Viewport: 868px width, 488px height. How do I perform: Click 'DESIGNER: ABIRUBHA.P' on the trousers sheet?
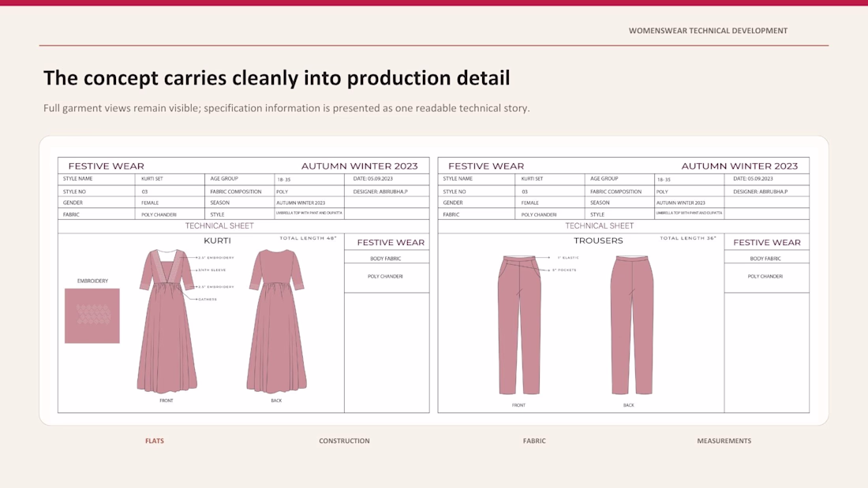pos(761,192)
